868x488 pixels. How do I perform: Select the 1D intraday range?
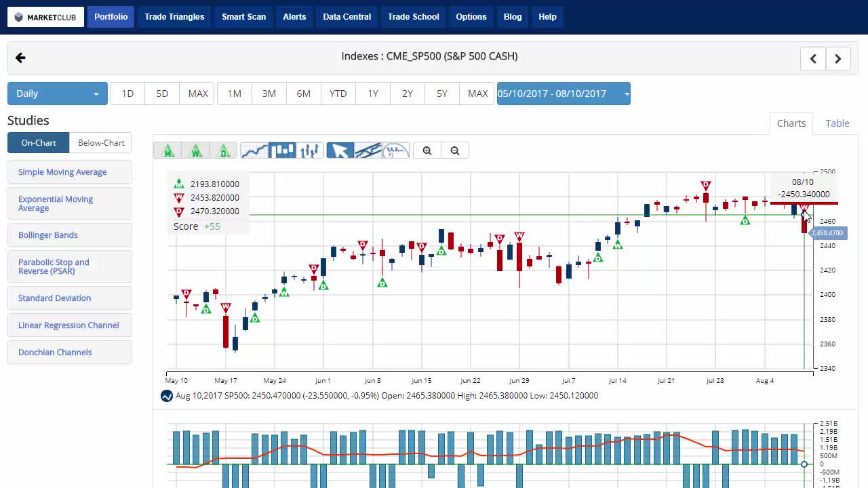pos(127,94)
